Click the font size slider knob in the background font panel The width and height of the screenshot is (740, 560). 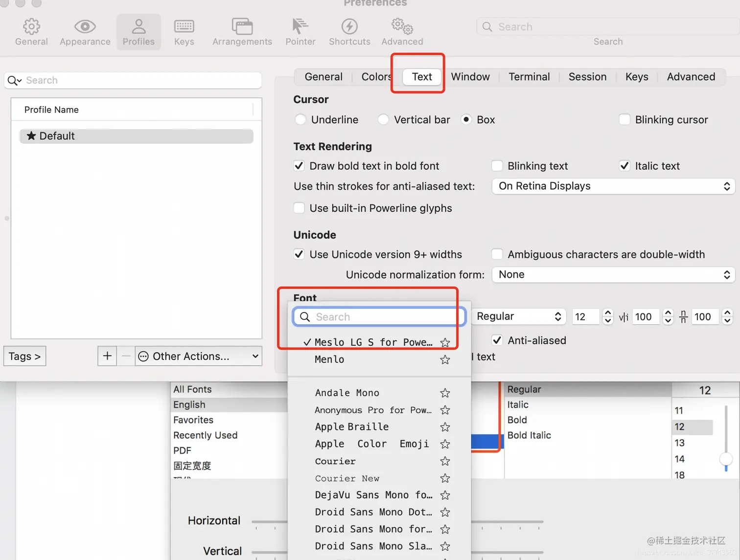[726, 459]
